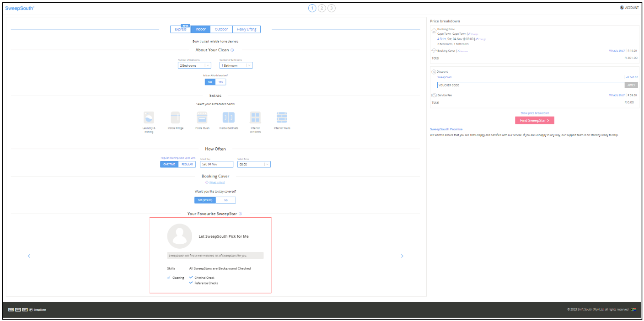Add the Inside Oven extra
644x321 pixels.
point(202,118)
